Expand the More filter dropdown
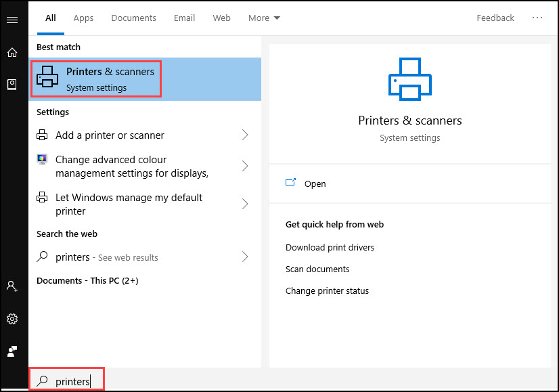Screen dimensions: 559x392 264,18
